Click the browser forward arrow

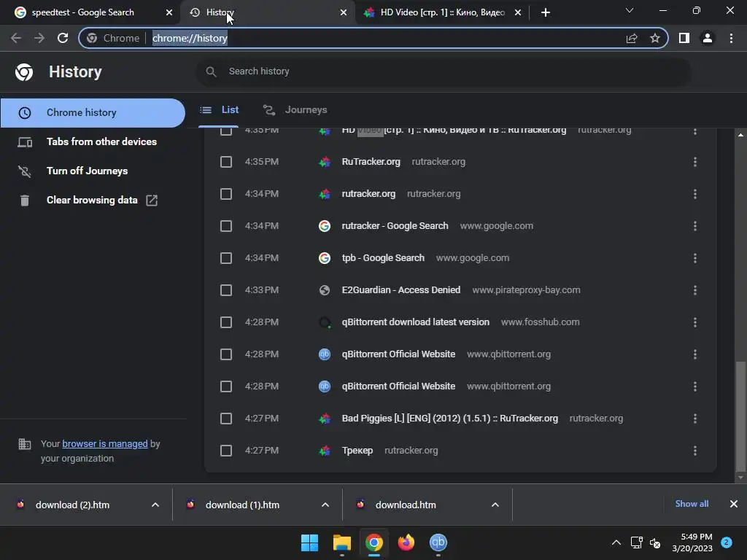click(x=39, y=38)
